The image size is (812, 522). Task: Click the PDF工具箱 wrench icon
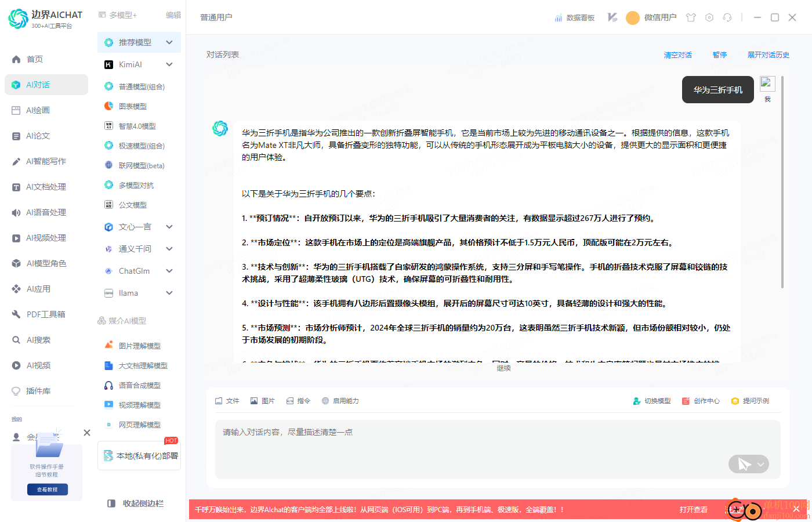(x=16, y=314)
